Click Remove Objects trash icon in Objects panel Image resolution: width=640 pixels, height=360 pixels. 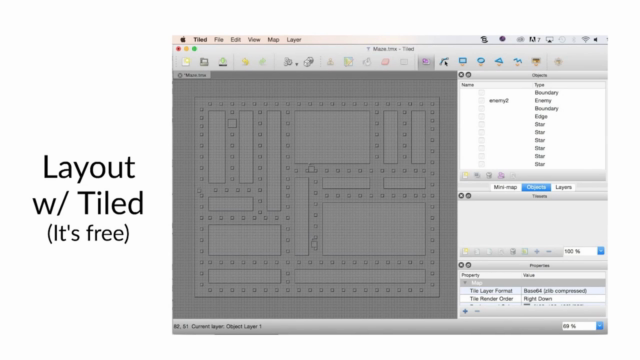(x=489, y=176)
